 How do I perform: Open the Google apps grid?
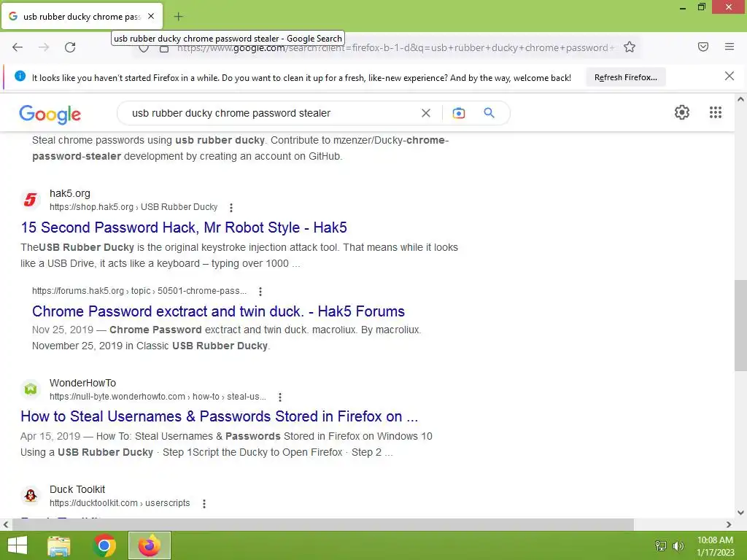[716, 112]
